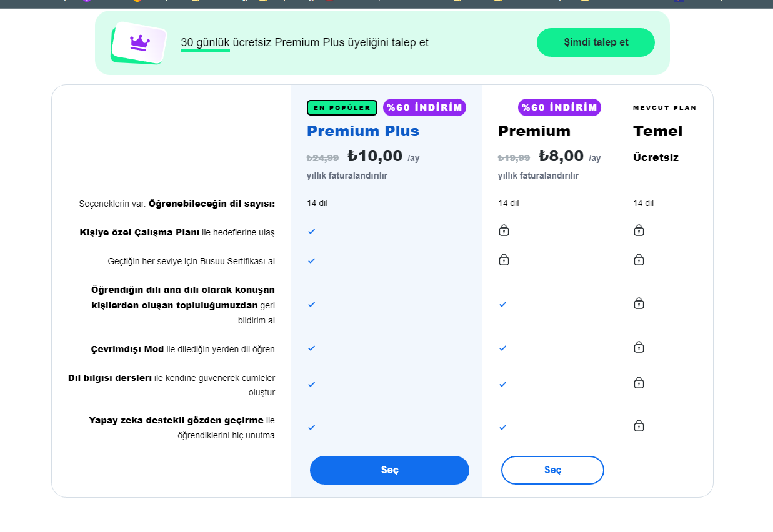
Task: Click the "Şimdi talep et" button
Action: (596, 42)
